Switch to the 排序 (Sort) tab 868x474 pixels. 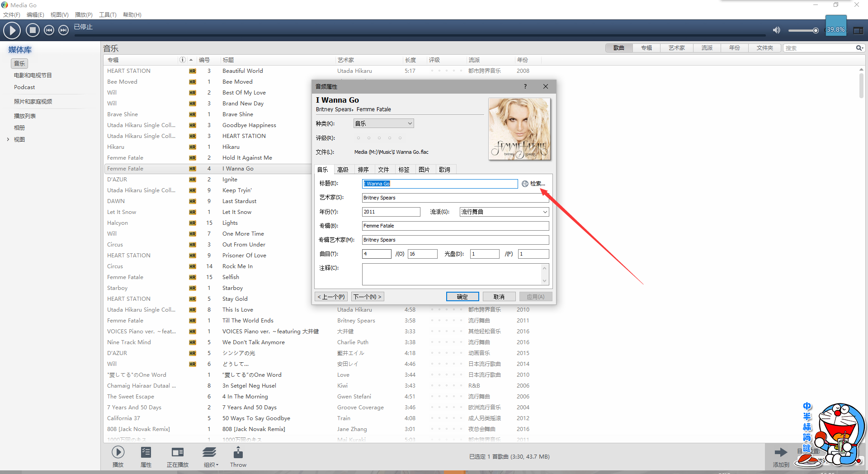[363, 170]
